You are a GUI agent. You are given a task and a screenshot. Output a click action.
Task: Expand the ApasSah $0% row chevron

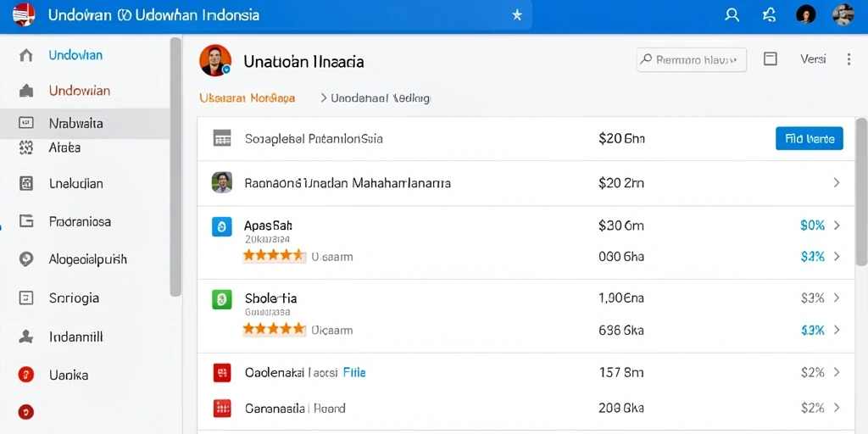pyautogui.click(x=837, y=225)
